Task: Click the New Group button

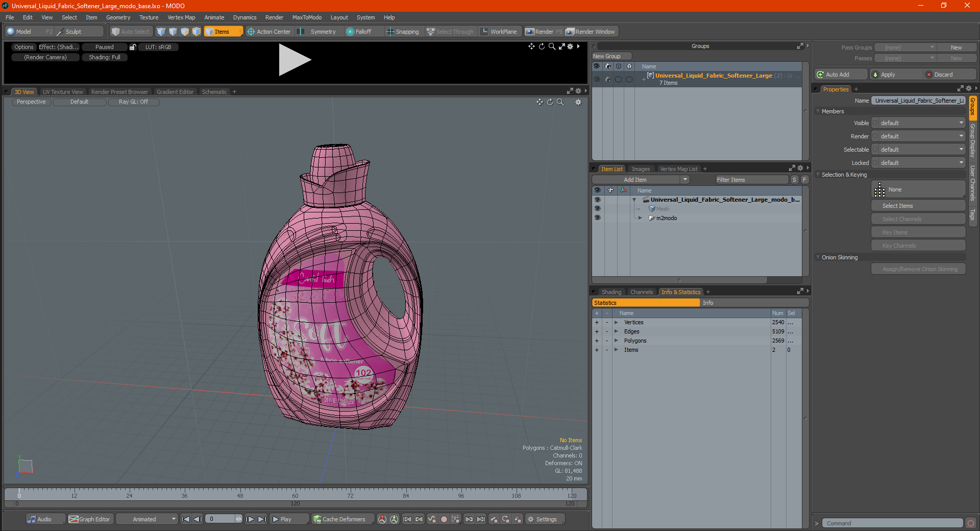Action: pyautogui.click(x=611, y=56)
